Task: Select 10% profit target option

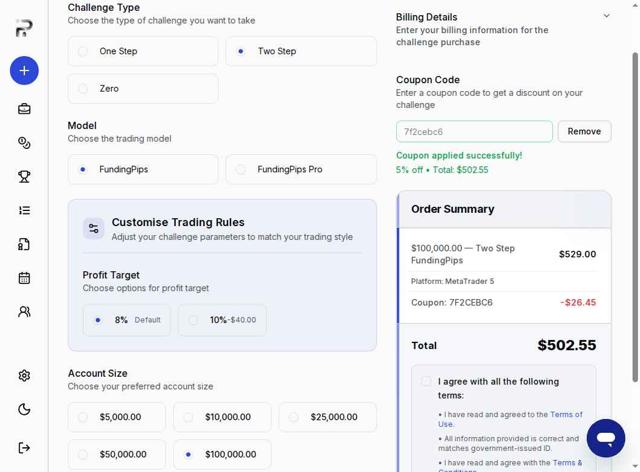Action: pyautogui.click(x=222, y=320)
